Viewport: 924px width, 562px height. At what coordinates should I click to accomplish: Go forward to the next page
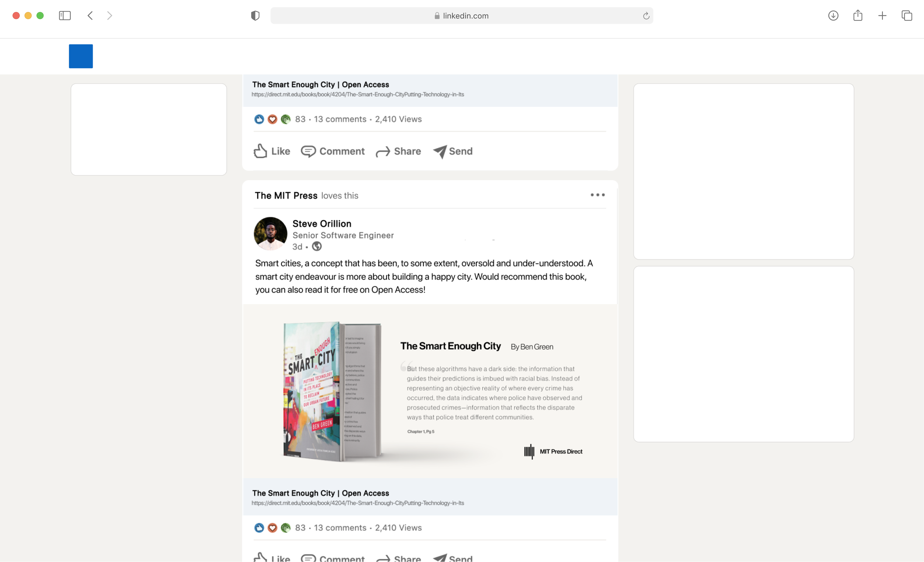pos(109,16)
